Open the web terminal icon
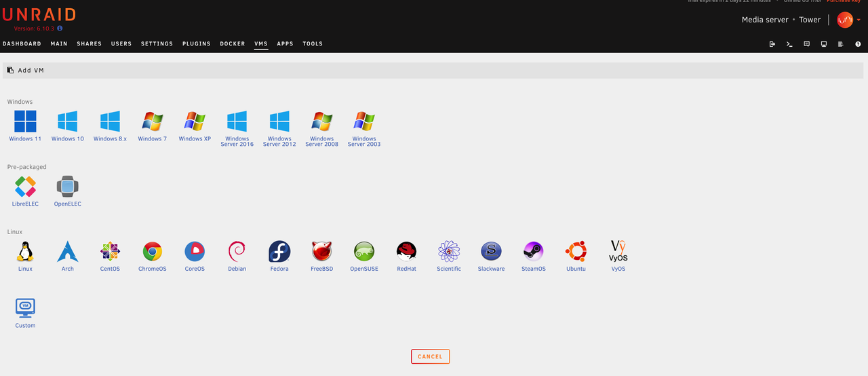 (789, 44)
